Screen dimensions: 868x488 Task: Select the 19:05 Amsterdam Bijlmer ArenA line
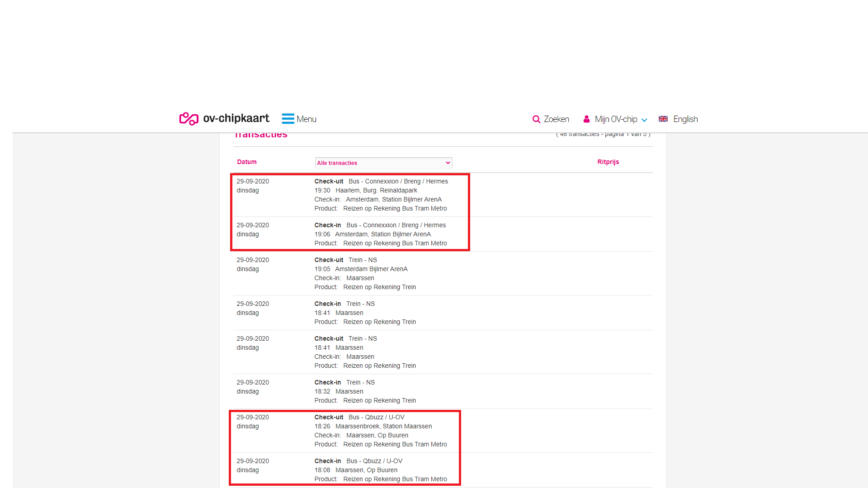(x=361, y=269)
